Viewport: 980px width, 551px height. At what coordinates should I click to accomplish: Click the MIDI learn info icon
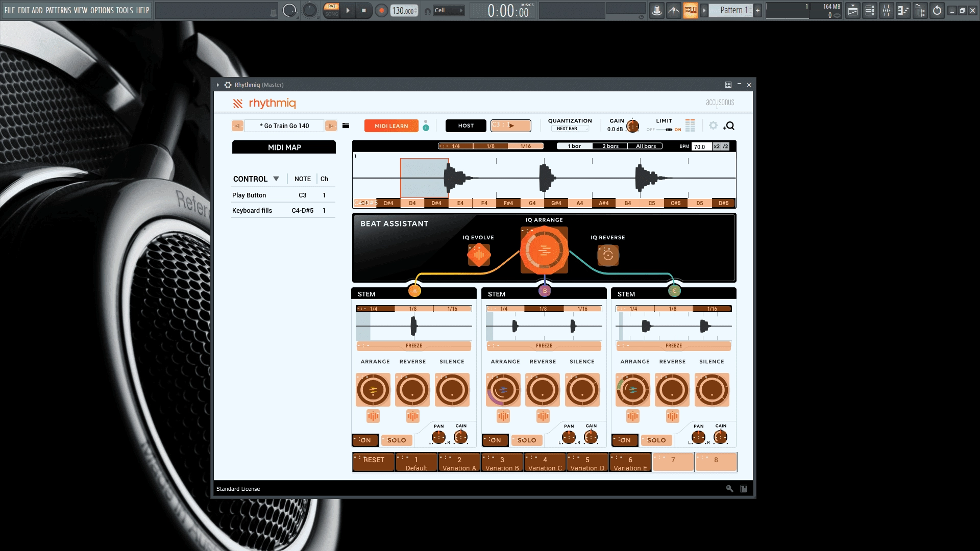(x=426, y=128)
